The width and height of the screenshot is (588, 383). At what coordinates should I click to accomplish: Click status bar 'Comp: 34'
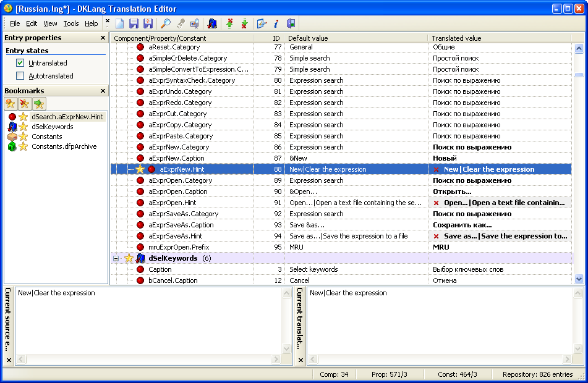(x=334, y=374)
